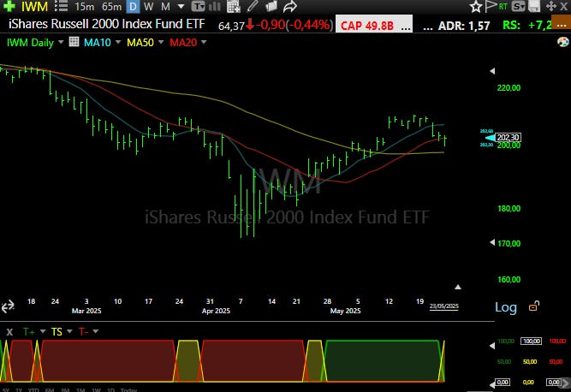This screenshot has width=571, height=392.
Task: Click the triangle marker above 220,00 on the price scale
Action: point(492,71)
